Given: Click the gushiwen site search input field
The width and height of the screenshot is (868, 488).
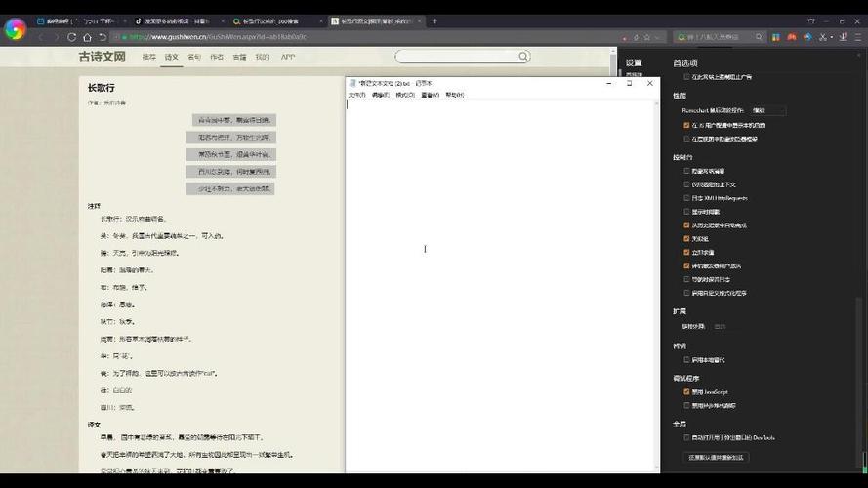Looking at the screenshot, I should (x=457, y=57).
